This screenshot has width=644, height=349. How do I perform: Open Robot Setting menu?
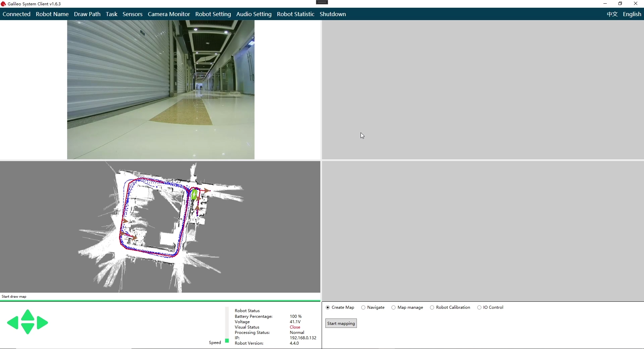click(x=213, y=14)
